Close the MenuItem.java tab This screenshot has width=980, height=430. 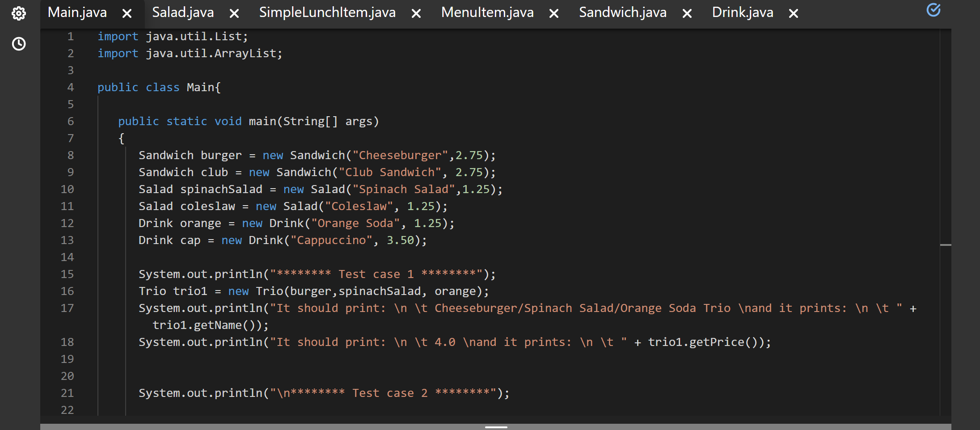[553, 13]
